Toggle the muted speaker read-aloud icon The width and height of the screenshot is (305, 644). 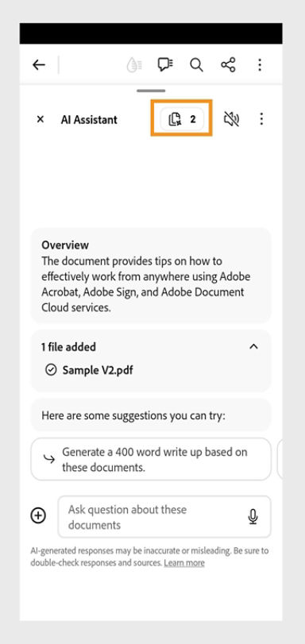click(231, 120)
